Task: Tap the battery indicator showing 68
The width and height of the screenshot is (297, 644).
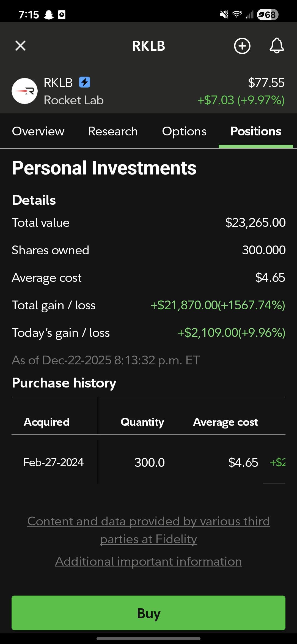Action: [267, 15]
